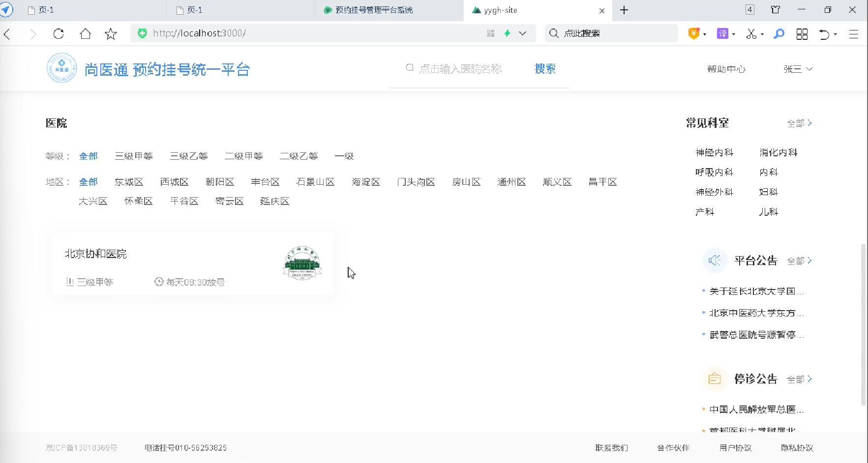Expand 常见科室 全部 list
The width and height of the screenshot is (868, 463).
coord(799,123)
